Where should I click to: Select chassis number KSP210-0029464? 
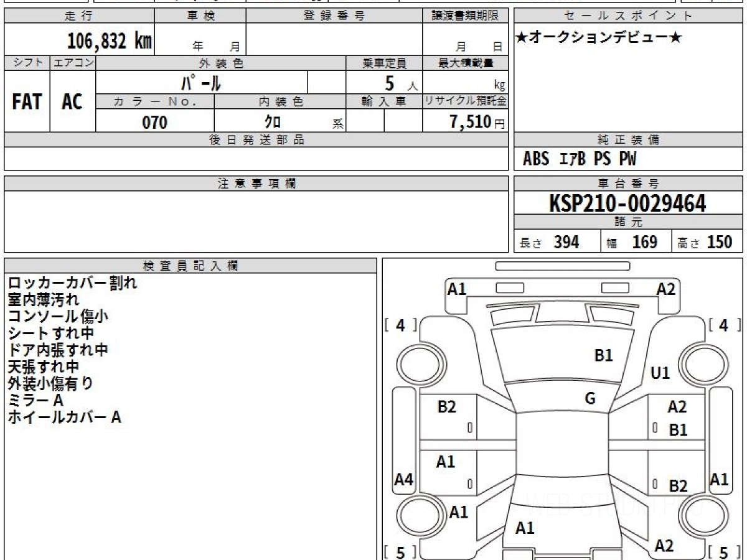(627, 203)
